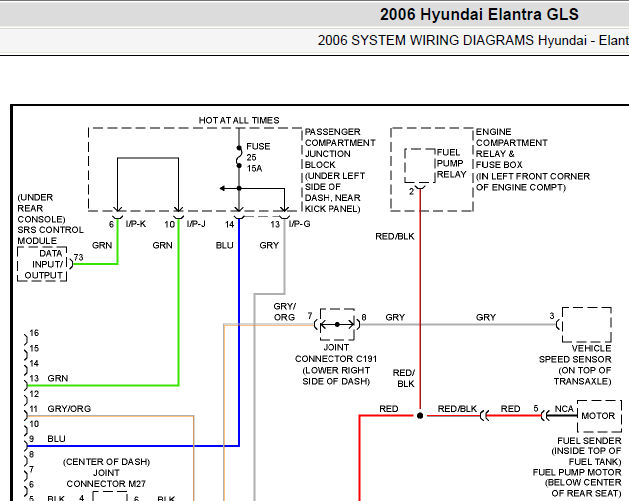
Task: Click the Engine Compartment Relay & Fuse Box label
Action: pos(533,159)
